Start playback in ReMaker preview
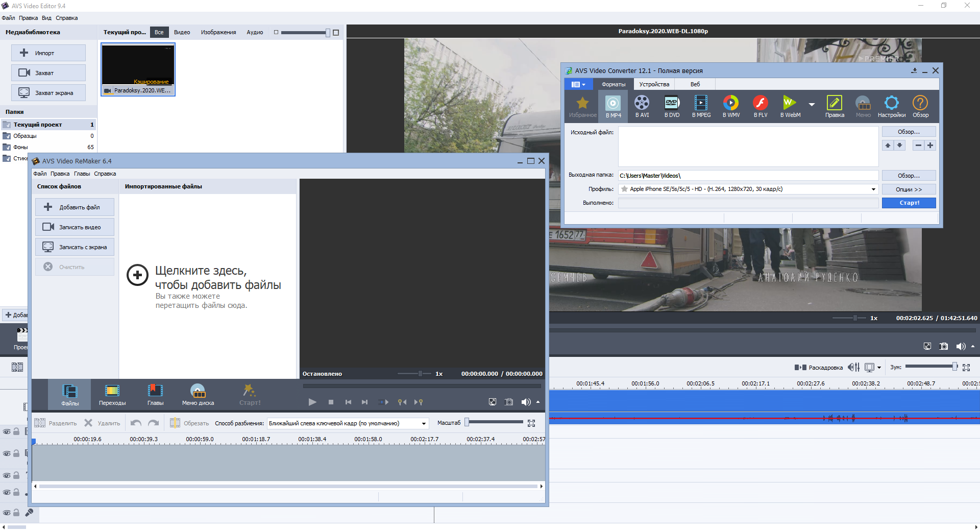The image size is (980, 531). tap(312, 402)
